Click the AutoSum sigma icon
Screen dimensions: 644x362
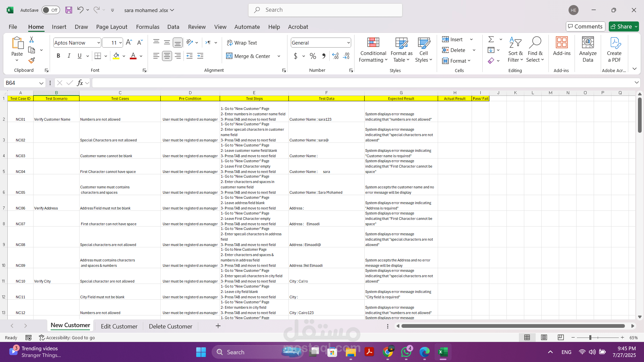coord(491,40)
